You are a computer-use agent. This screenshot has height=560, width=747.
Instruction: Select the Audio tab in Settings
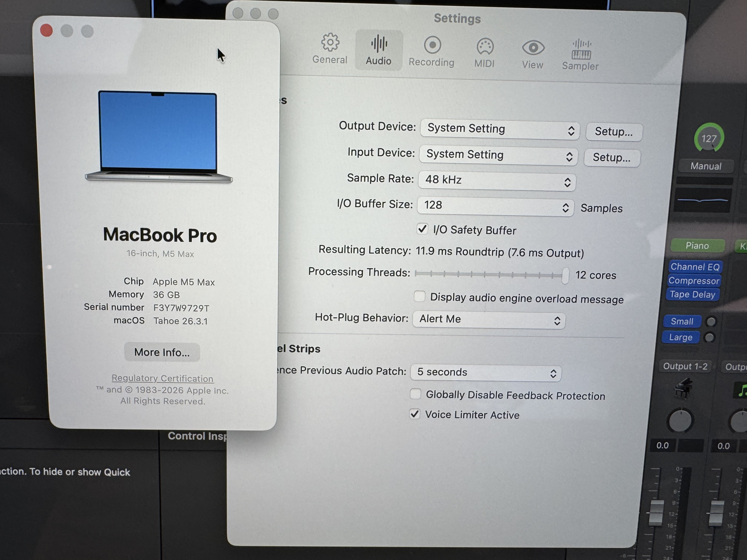pos(379,50)
